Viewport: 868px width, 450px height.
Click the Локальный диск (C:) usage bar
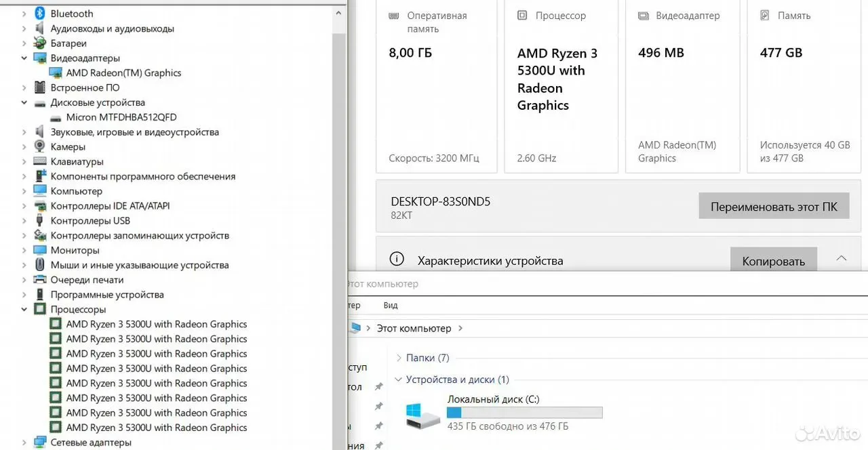pos(524,413)
